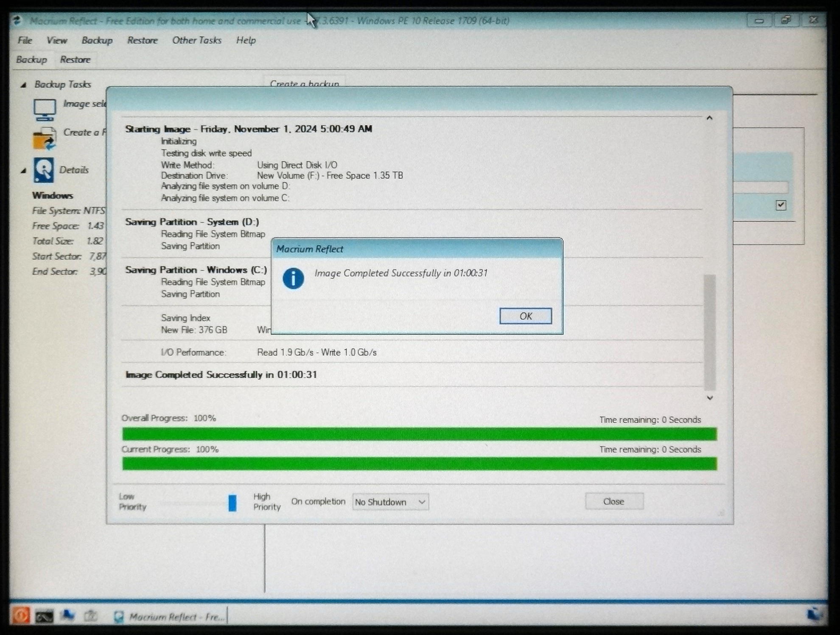840x635 pixels.
Task: Click OK in the Macrium Reflect dialog
Action: (x=525, y=316)
